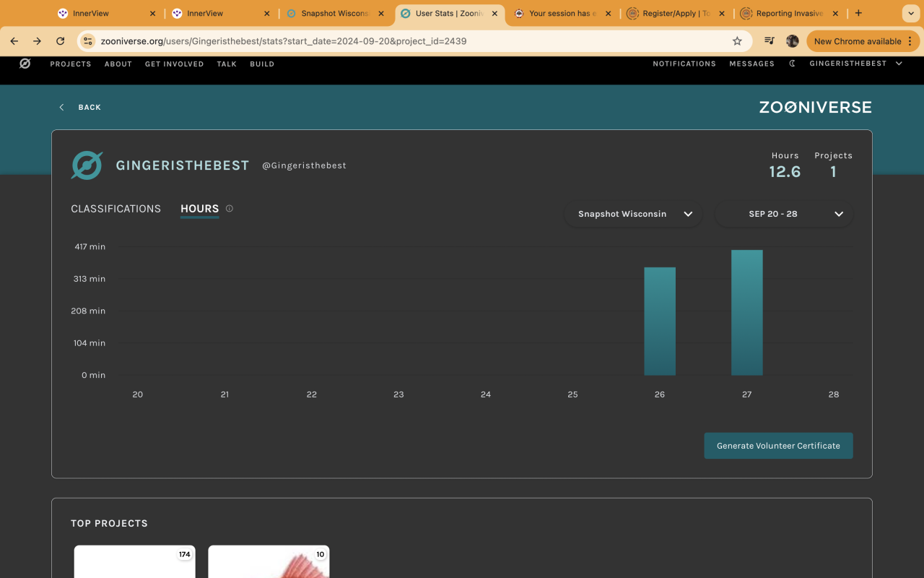This screenshot has width=924, height=578.
Task: Click the bar for September 27
Action: [747, 313]
